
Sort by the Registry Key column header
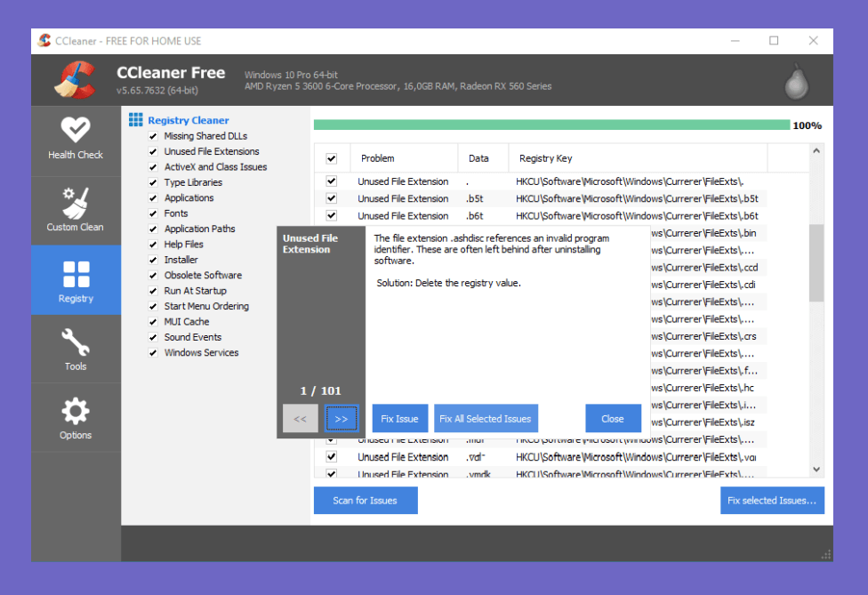[x=638, y=158]
